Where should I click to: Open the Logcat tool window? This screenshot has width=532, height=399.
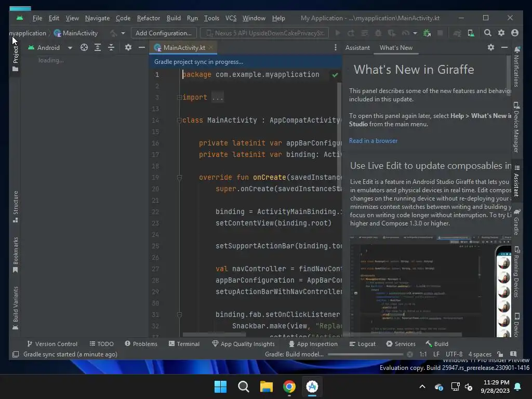[362, 344]
